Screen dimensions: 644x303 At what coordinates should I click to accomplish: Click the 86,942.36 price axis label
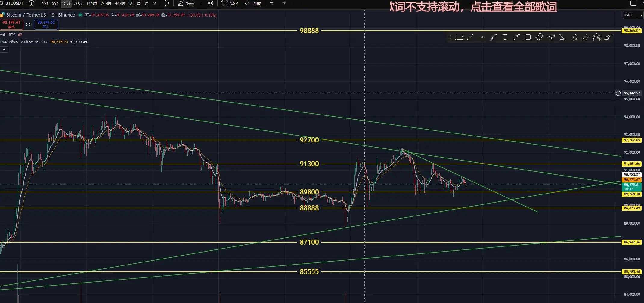632,242
